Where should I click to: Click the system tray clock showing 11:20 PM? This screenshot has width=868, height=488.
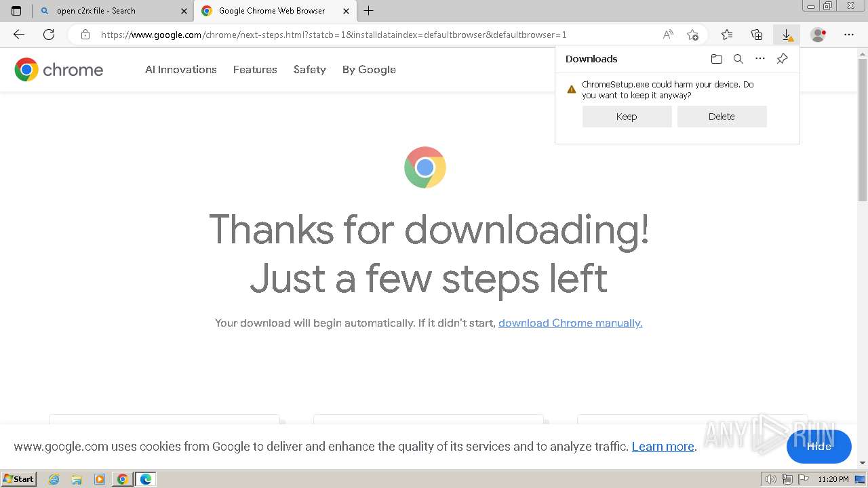tap(833, 479)
